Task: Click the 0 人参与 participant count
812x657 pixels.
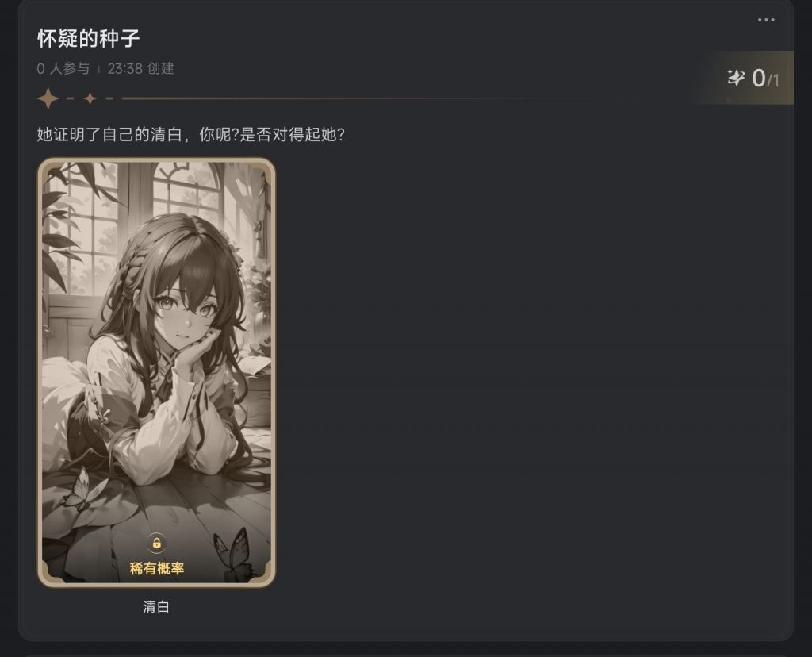Action: click(x=63, y=68)
